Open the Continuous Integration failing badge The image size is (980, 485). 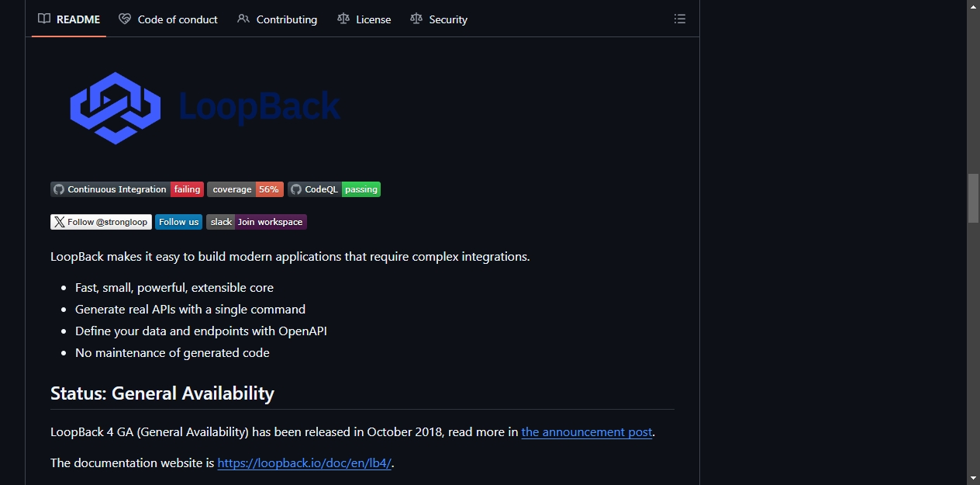point(127,189)
